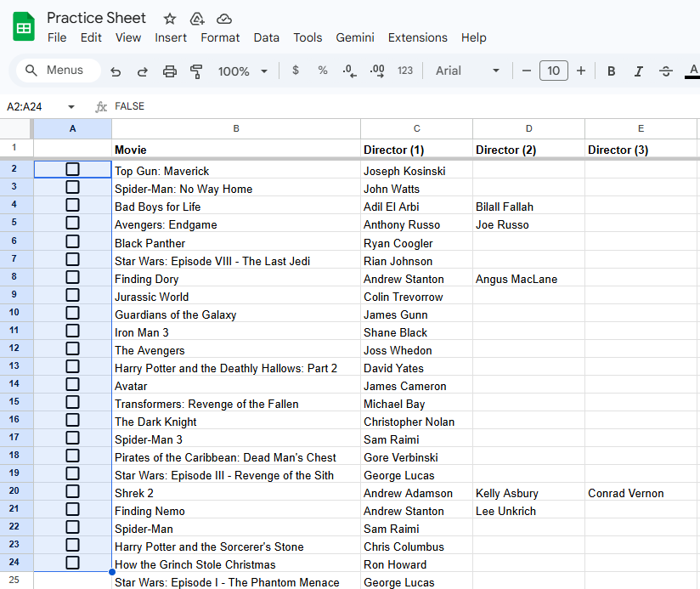Select the Paint format tool
The width and height of the screenshot is (700, 589).
[196, 71]
